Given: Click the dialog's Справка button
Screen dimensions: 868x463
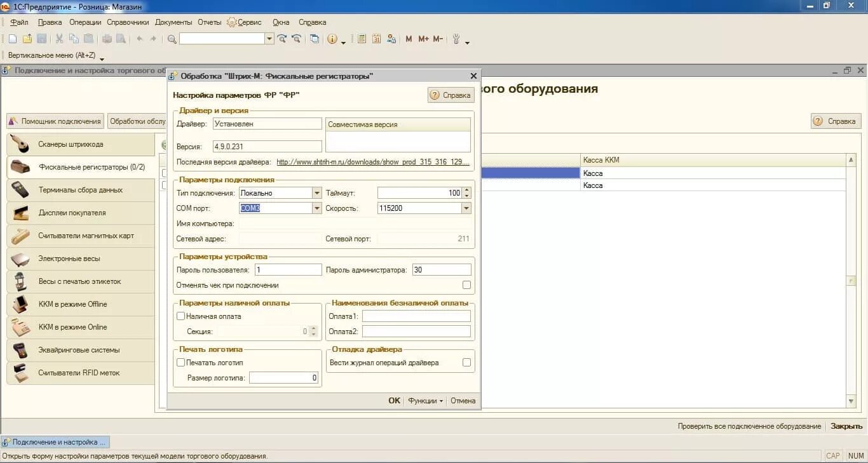Looking at the screenshot, I should [451, 95].
